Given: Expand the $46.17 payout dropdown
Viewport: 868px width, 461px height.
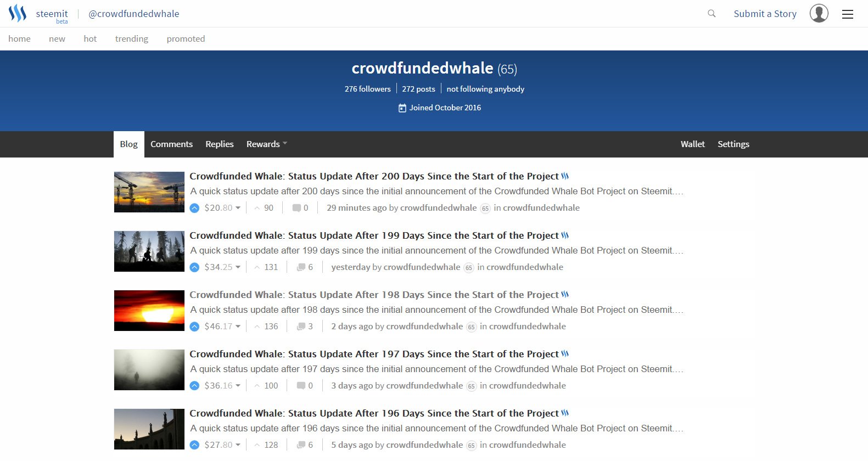Looking at the screenshot, I should [x=238, y=327].
